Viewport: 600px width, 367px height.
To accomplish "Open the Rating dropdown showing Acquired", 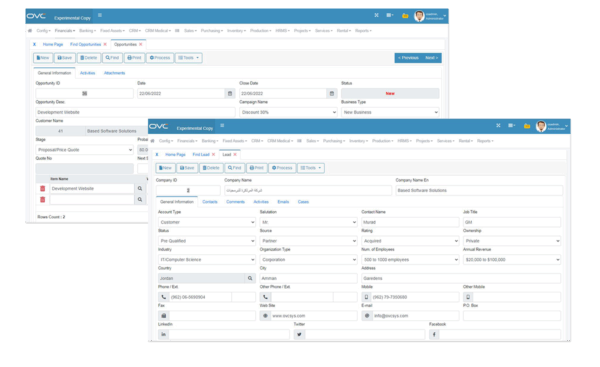I will [410, 241].
